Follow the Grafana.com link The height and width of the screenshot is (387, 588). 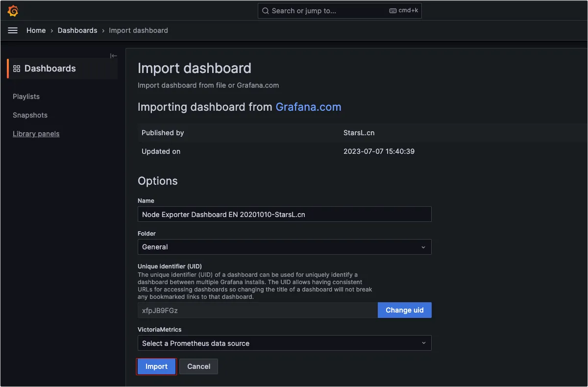308,107
